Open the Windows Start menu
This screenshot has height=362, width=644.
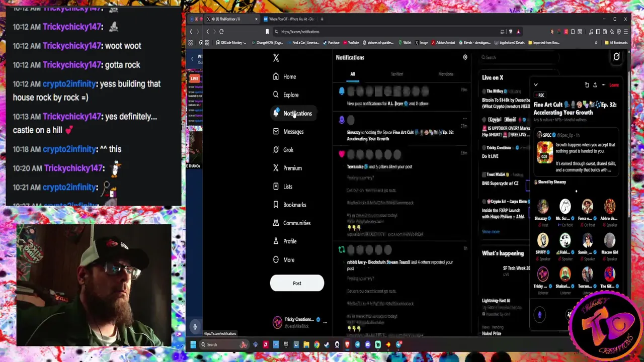click(193, 344)
